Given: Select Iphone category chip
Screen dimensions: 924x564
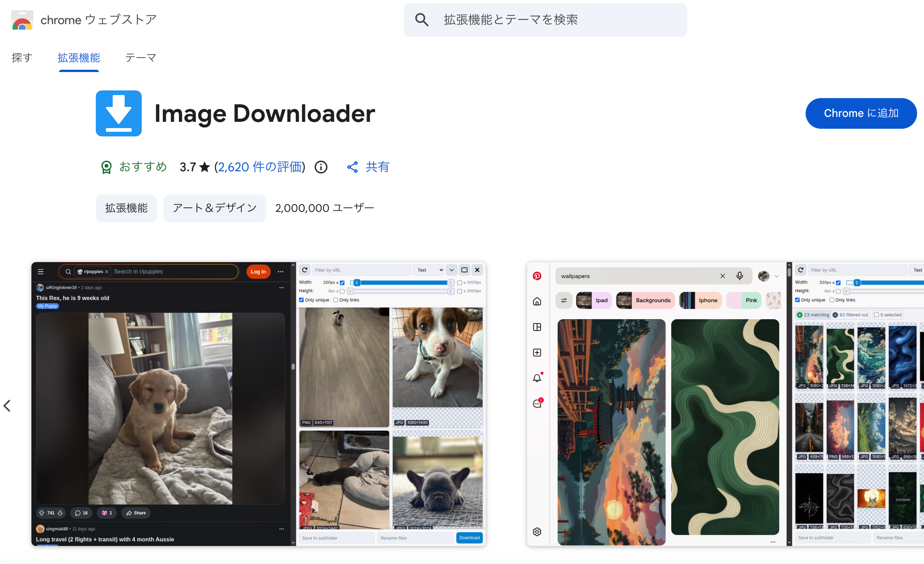Looking at the screenshot, I should pos(701,300).
